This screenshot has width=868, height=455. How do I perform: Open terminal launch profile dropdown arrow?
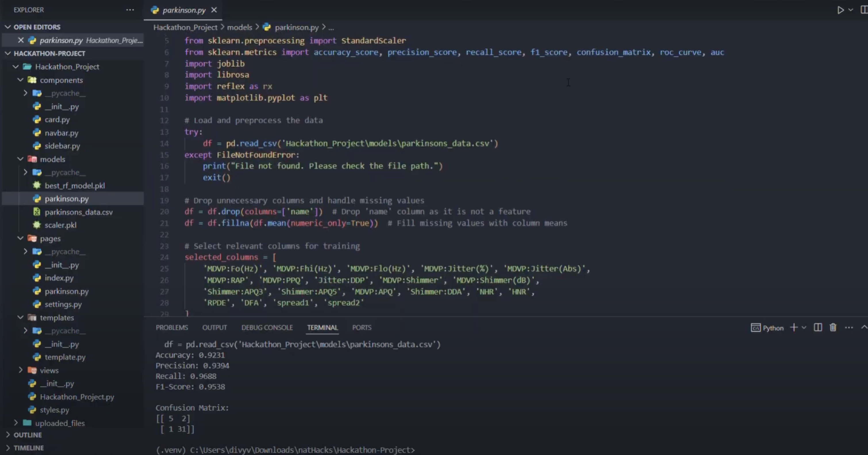804,328
